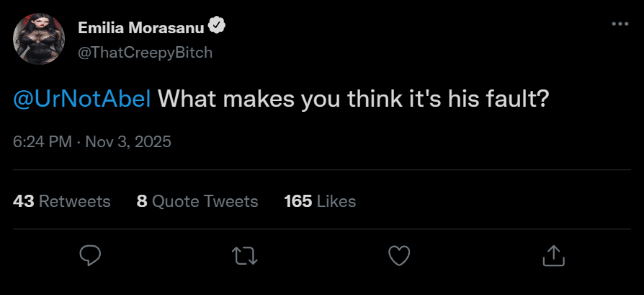644x295 pixels.
Task: Click the verified badge beside Emilia Morasanu
Action: tap(218, 27)
